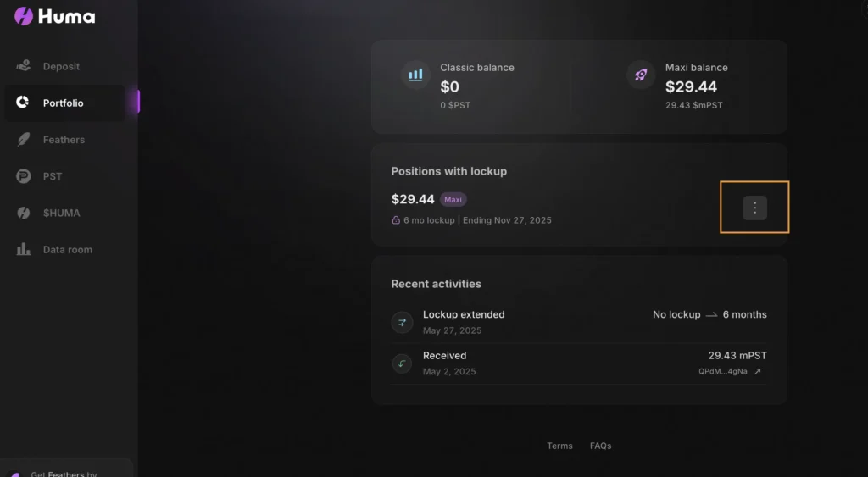The height and width of the screenshot is (477, 868).
Task: Click the Received activity arrow icon
Action: (402, 363)
